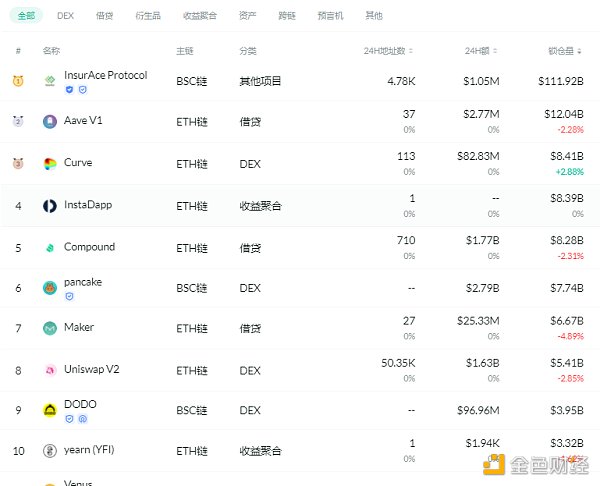Click the 其他项目 category in InsurAce row

click(260, 81)
